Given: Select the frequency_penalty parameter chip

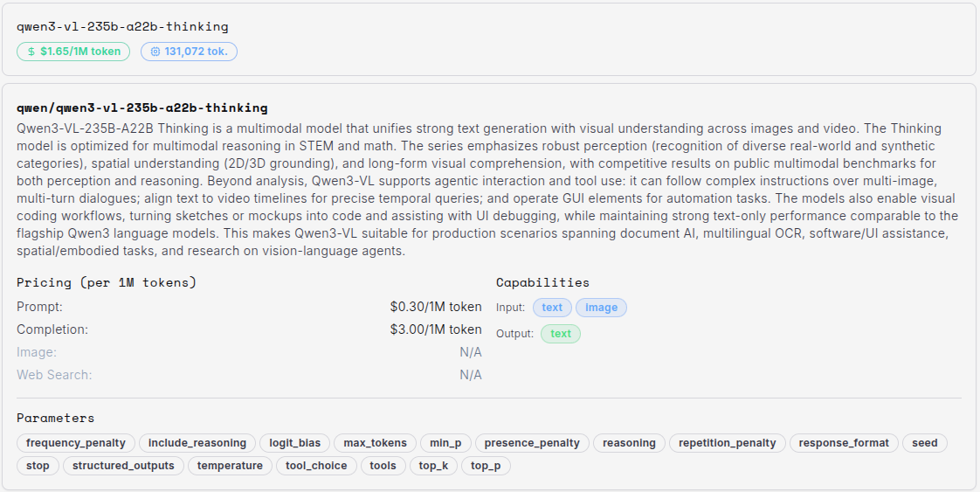Looking at the screenshot, I should tap(77, 443).
